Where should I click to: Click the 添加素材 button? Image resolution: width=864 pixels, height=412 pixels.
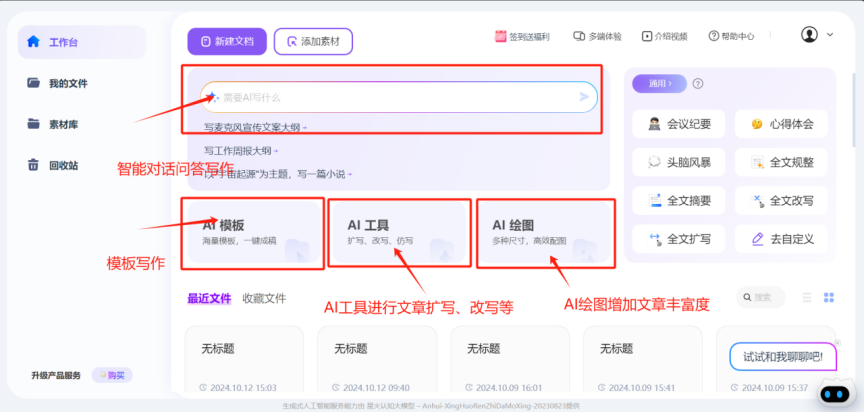313,42
